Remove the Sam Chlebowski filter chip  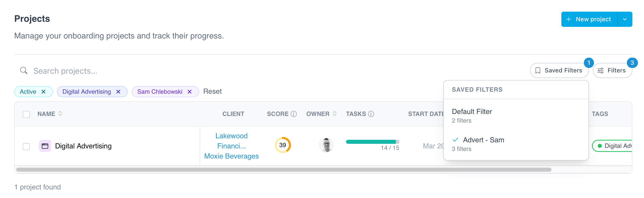coord(190,92)
